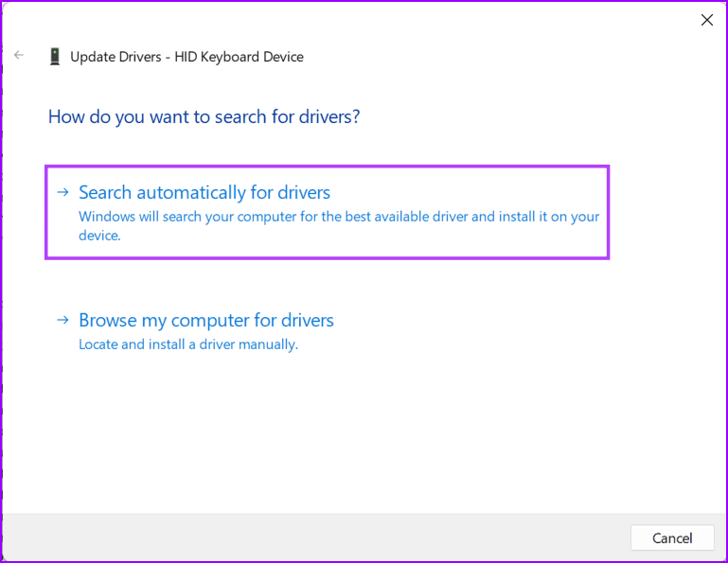Choose Browse my computer for drivers

[206, 320]
